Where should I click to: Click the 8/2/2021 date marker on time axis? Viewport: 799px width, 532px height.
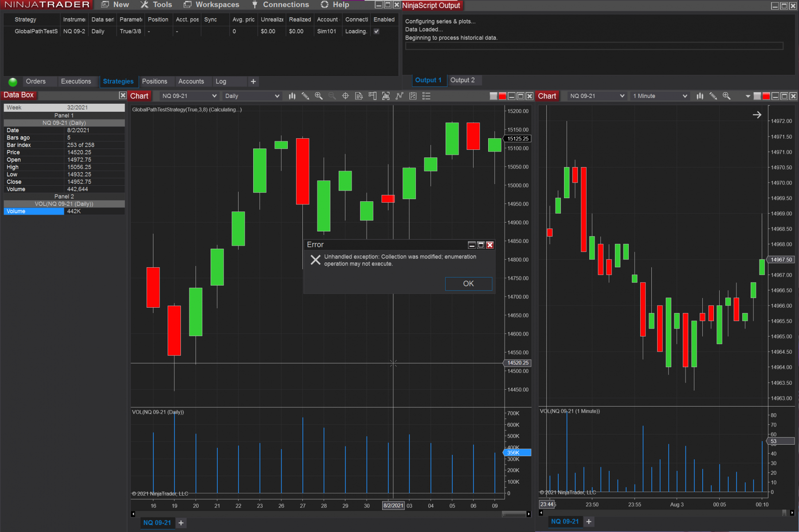(x=393, y=506)
